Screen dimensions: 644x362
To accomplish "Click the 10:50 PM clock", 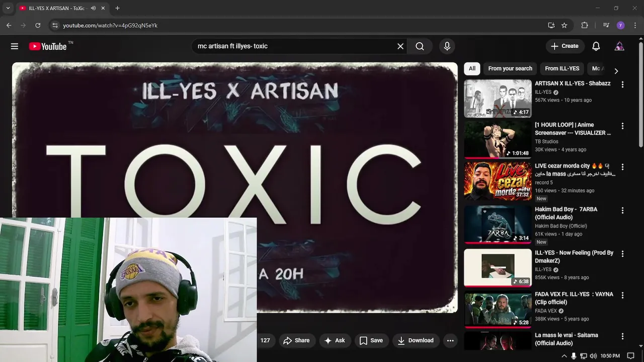I will tap(610, 356).
